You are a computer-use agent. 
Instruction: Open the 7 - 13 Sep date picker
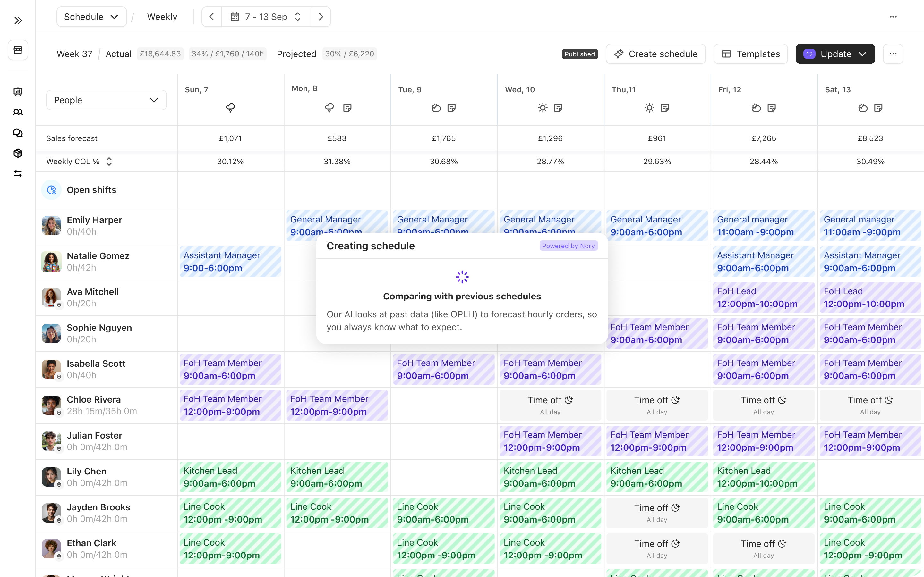coord(266,17)
